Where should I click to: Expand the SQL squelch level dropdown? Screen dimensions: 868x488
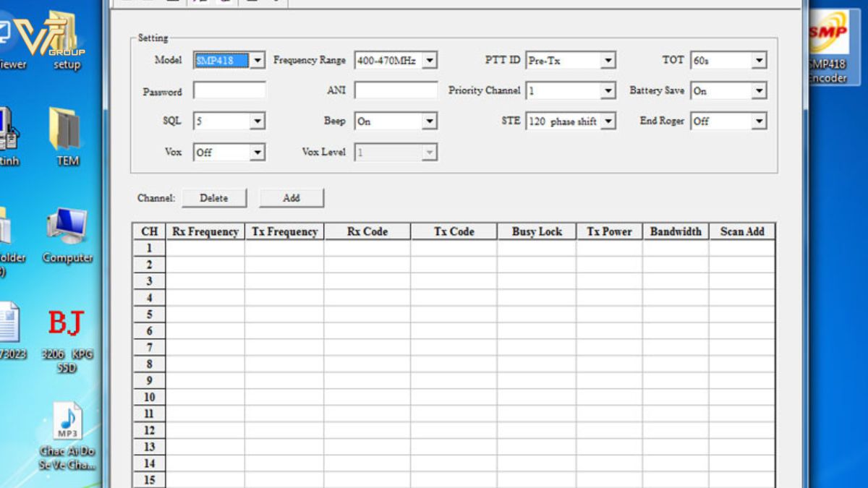(x=258, y=121)
